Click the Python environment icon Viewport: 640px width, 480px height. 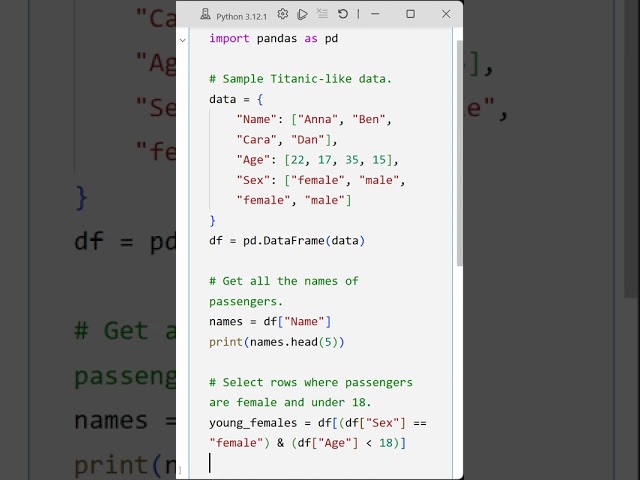click(205, 15)
